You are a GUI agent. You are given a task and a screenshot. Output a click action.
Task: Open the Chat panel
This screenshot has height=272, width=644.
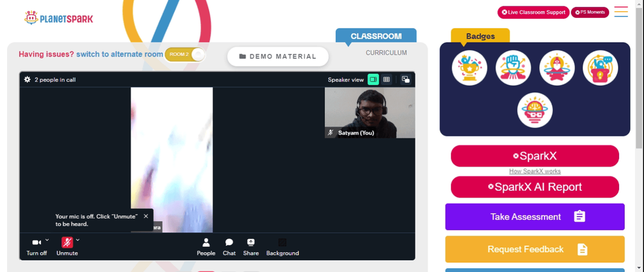coord(229,247)
